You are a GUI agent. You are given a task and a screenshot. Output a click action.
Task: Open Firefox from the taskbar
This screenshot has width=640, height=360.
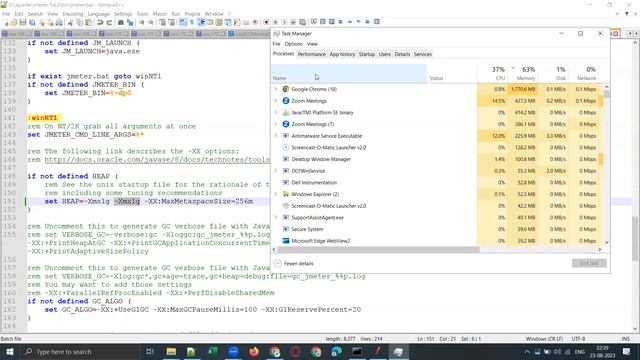click(x=254, y=351)
